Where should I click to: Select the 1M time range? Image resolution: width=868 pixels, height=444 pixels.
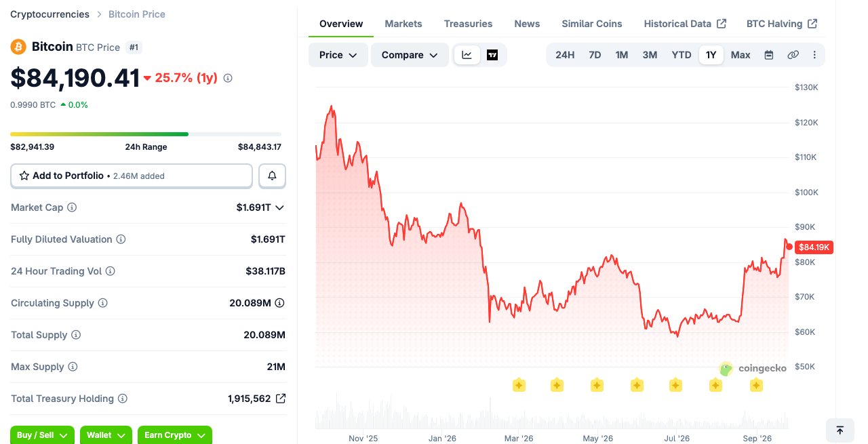tap(622, 55)
